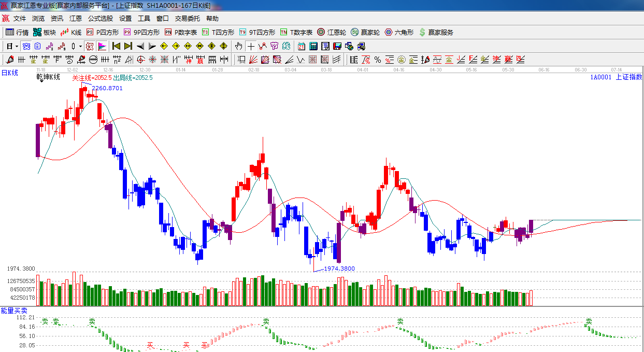
Task: Click the calculator icon in toolbar
Action: 313,46
